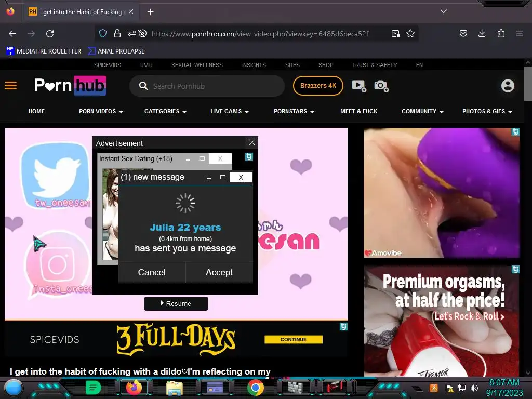Open the MEET & FUCK nav item
The width and height of the screenshot is (532, 399).
(x=358, y=111)
